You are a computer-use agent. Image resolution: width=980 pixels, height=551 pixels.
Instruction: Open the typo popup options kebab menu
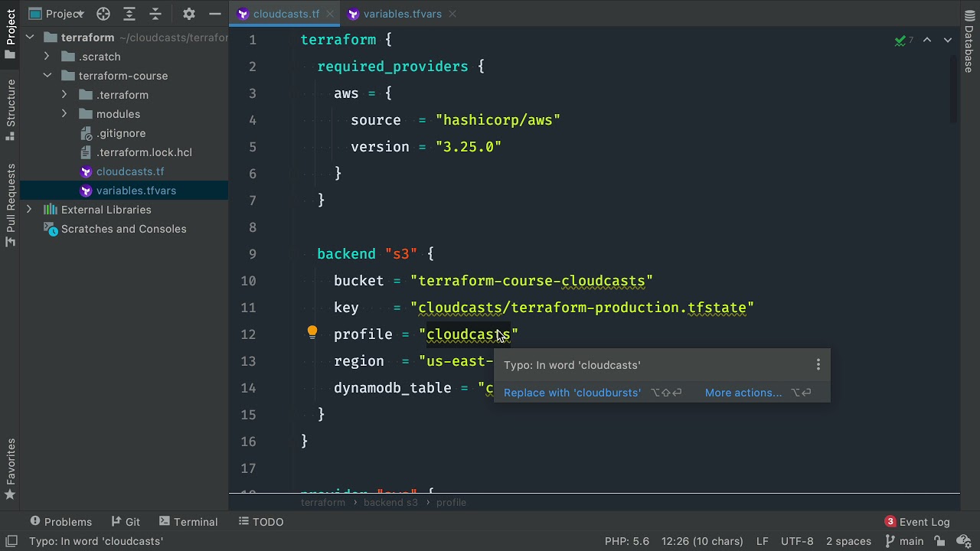(x=818, y=365)
